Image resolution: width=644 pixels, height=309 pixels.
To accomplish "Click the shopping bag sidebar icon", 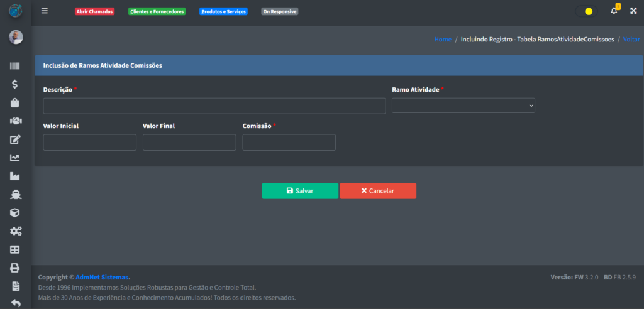I will click(15, 102).
